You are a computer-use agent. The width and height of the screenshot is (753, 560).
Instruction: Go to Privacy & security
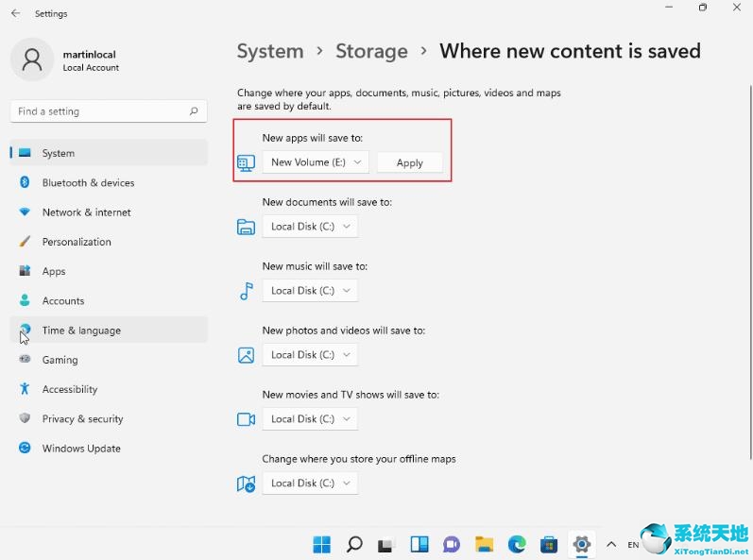click(109, 419)
